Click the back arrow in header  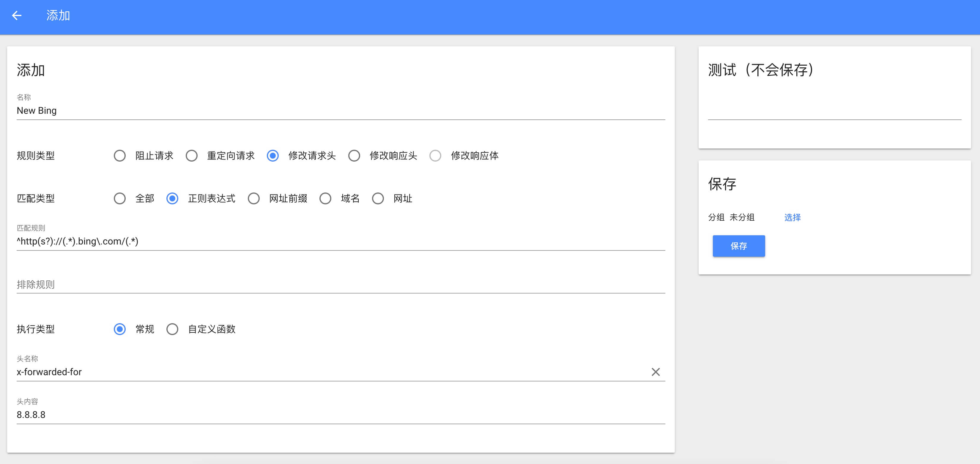point(17,15)
